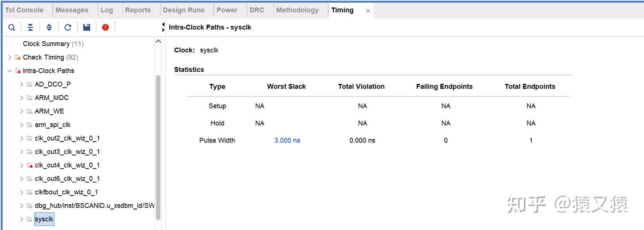The image size is (644, 230).
Task: Open the Methodology tab
Action: coord(297,10)
